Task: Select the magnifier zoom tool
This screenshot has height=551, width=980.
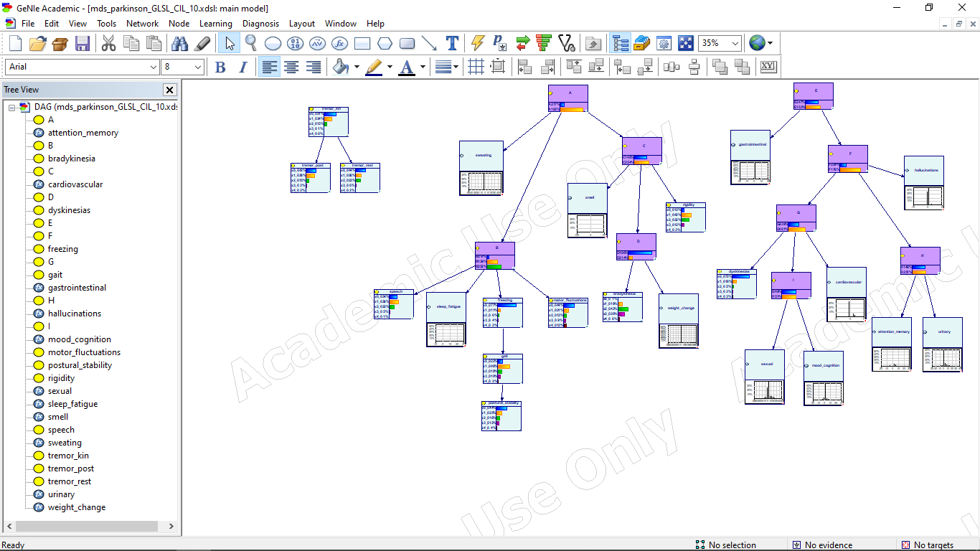Action: click(x=250, y=43)
